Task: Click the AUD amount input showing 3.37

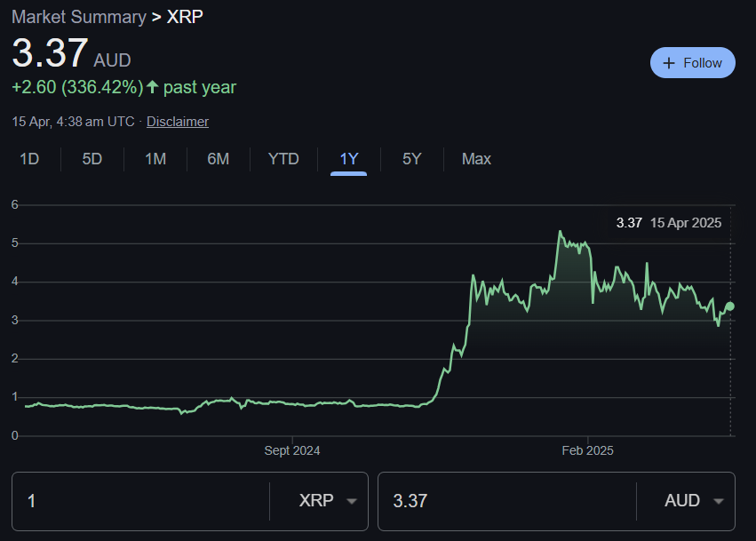Action: 507,501
